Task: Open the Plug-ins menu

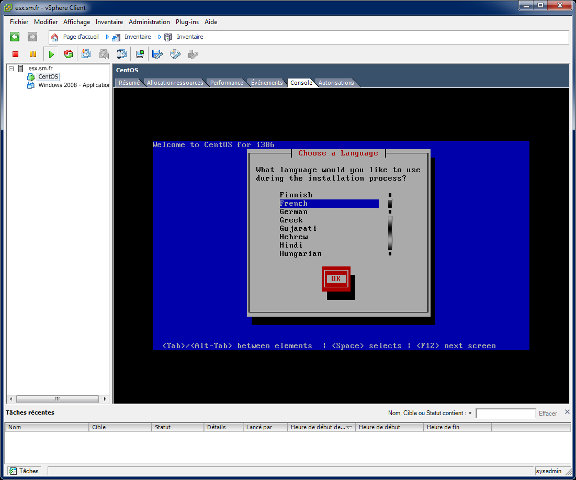Action: pyautogui.click(x=187, y=22)
